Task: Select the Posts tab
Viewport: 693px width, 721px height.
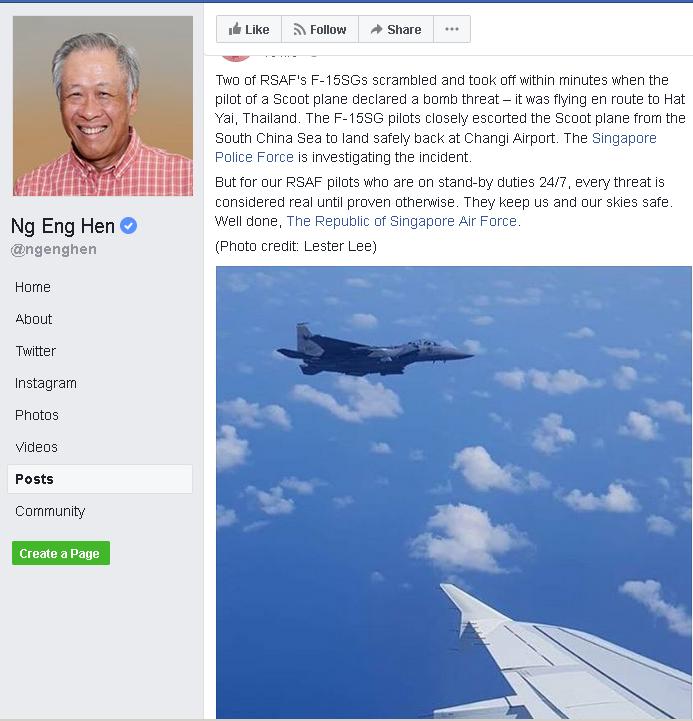Action: [100, 479]
